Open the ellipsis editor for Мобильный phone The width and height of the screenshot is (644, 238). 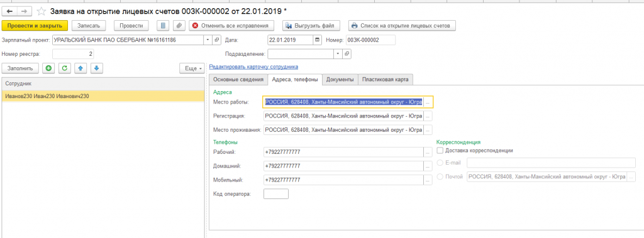428,180
